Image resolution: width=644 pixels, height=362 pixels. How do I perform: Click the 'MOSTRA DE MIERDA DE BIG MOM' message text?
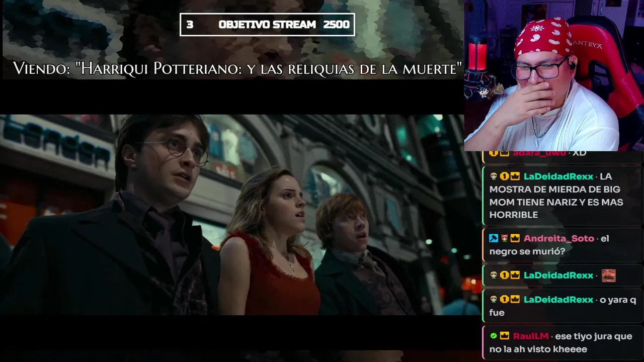[556, 196]
